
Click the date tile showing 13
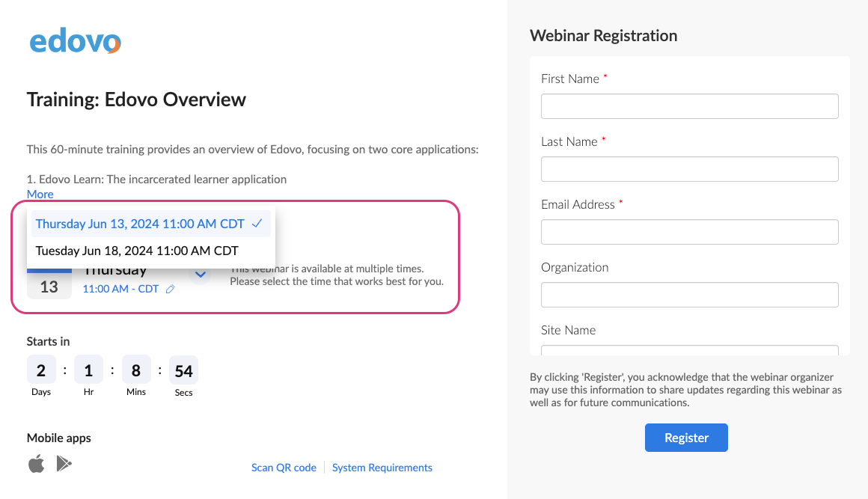[x=49, y=284]
